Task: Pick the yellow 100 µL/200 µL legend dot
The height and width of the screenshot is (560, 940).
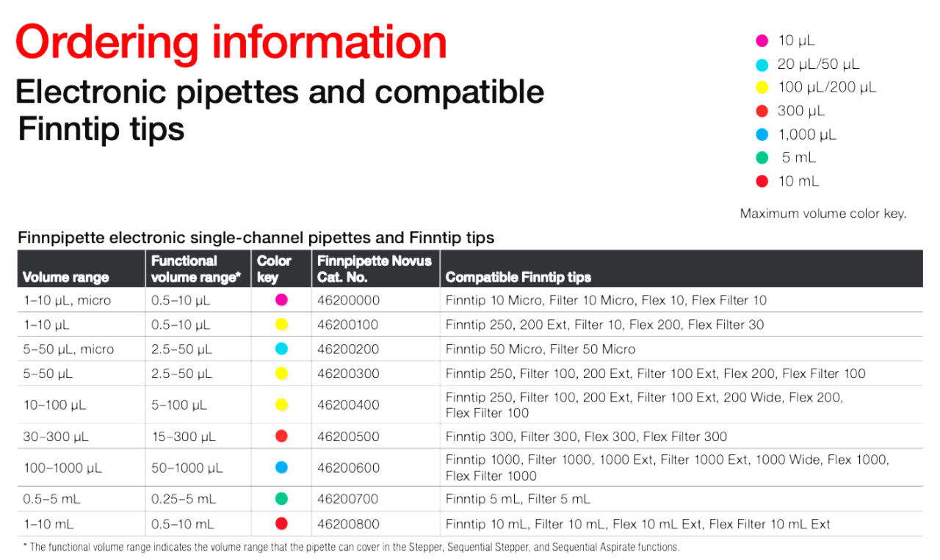Action: pyautogui.click(x=762, y=87)
